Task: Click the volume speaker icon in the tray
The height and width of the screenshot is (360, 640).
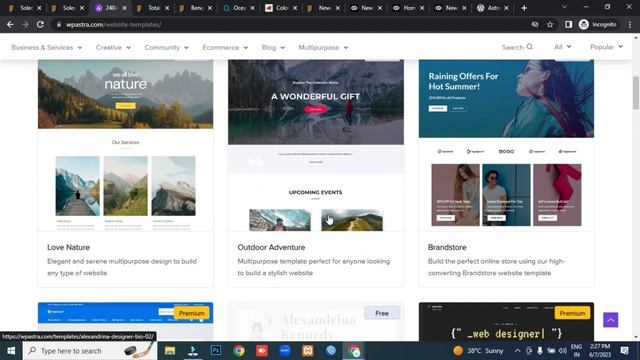Action: click(562, 351)
